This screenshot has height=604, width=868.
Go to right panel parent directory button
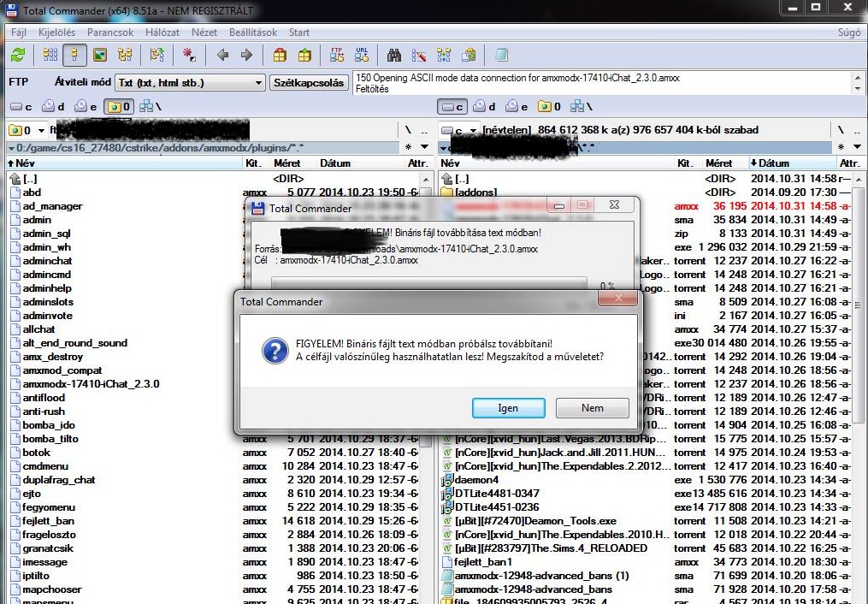coord(857,130)
